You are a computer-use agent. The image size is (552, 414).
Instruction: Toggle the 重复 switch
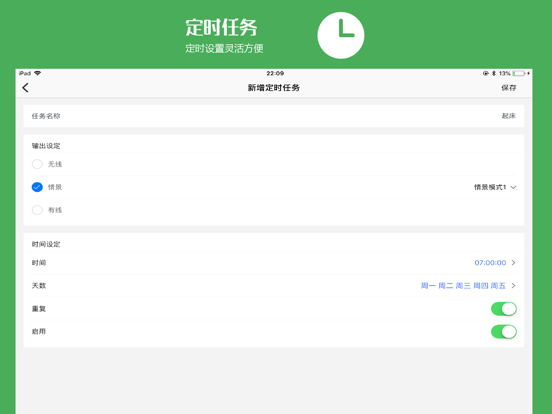(504, 309)
